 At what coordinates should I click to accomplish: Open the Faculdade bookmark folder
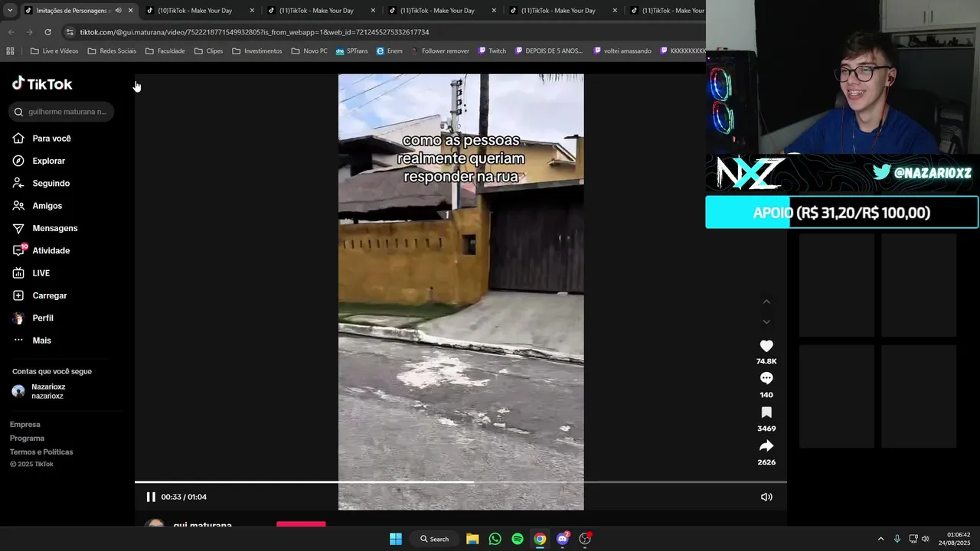point(165,51)
